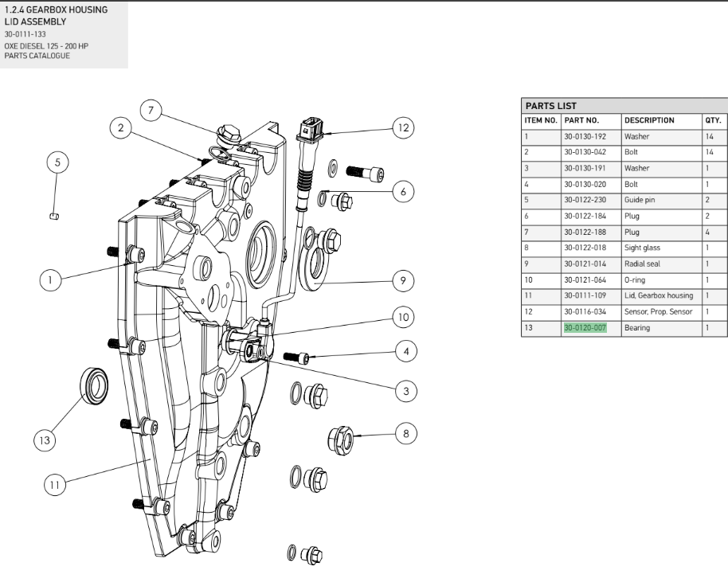Select part number 30-0122-184
Viewport: 728px width, 586px height.
(585, 216)
